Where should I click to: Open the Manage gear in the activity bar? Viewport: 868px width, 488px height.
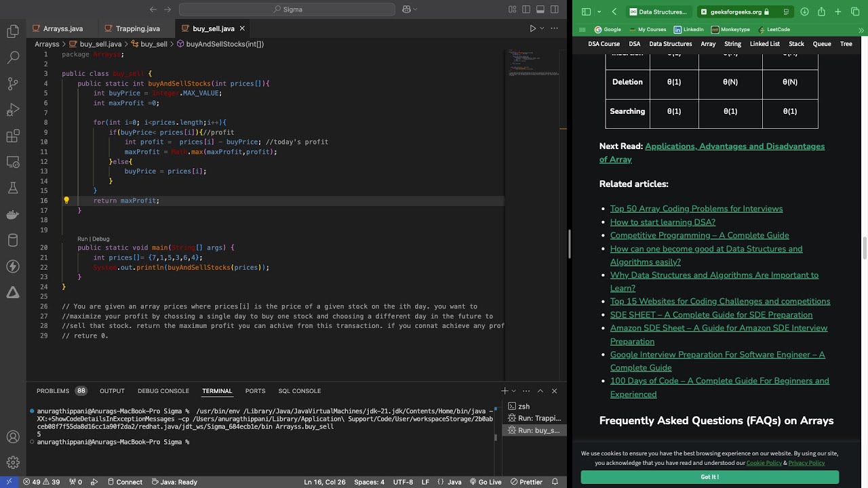(13, 463)
